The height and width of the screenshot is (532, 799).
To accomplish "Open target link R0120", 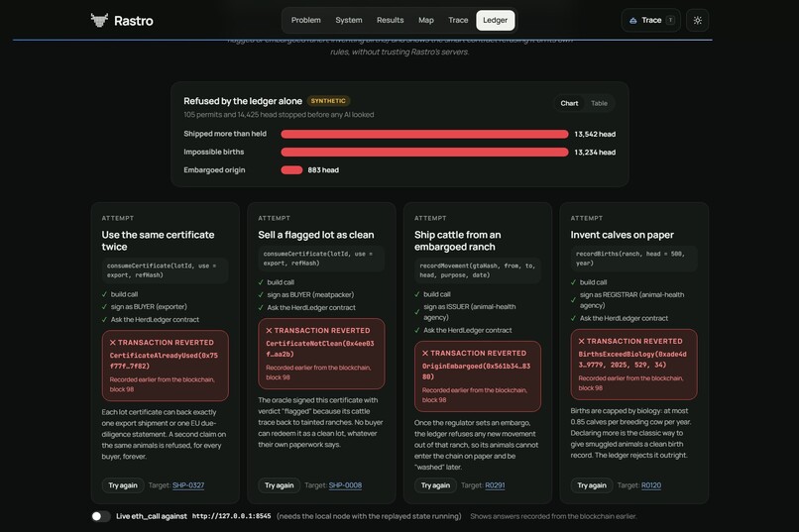I will coord(651,485).
